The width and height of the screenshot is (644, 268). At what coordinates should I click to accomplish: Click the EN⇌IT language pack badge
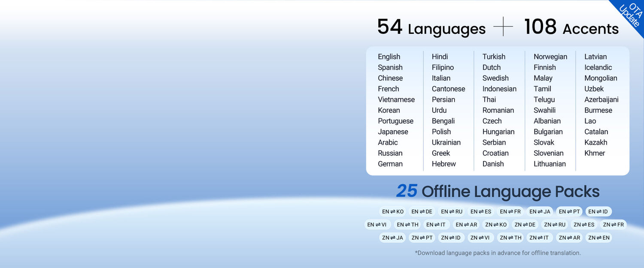pyautogui.click(x=436, y=224)
